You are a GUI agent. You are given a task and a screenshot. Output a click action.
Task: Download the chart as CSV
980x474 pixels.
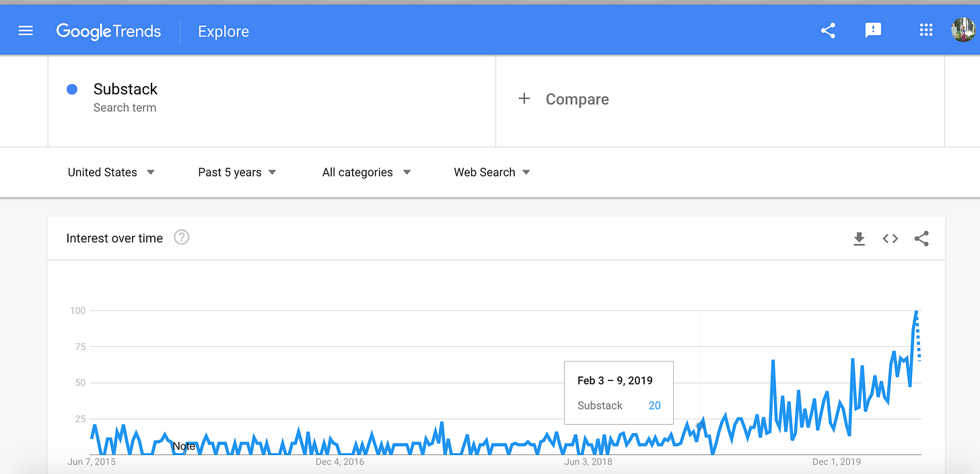tap(859, 239)
